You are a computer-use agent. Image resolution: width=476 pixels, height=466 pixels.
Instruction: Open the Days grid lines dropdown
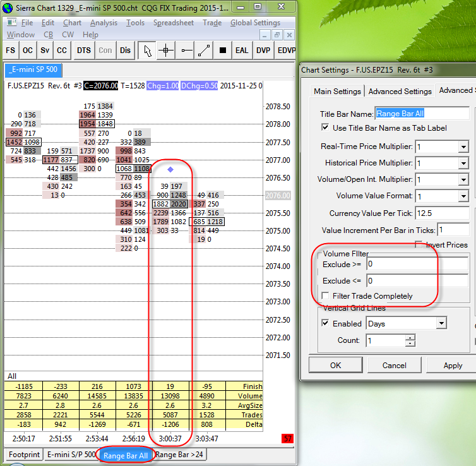[x=440, y=324]
